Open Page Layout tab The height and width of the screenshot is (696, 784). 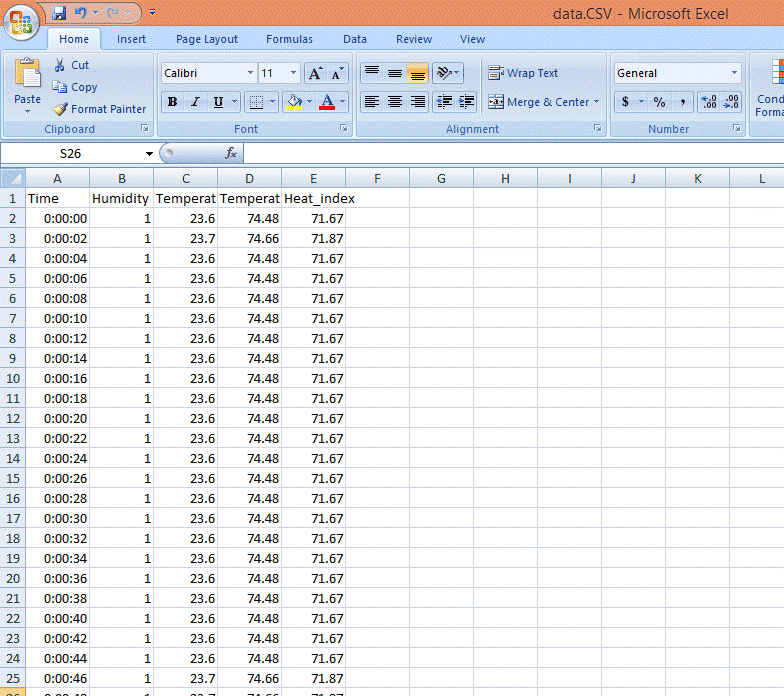[x=206, y=39]
